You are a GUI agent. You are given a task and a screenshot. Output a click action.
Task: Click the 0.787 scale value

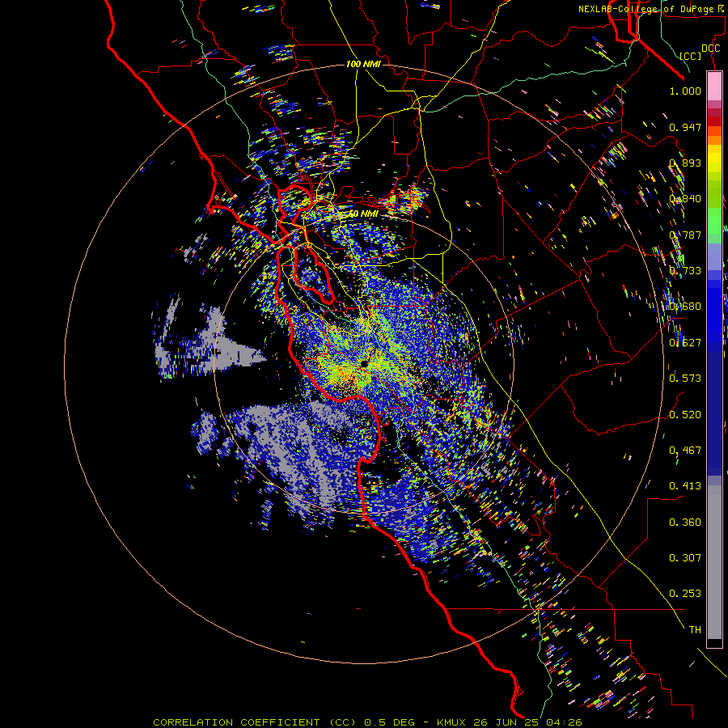pyautogui.click(x=685, y=235)
